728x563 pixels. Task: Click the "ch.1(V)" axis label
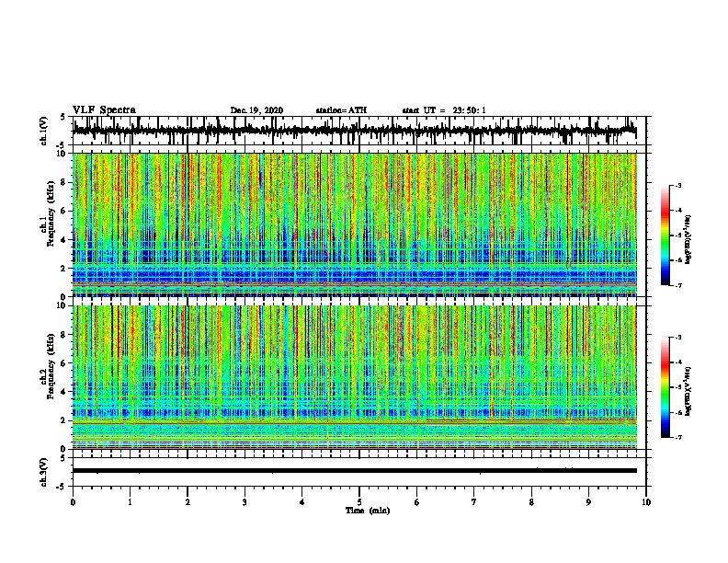coord(44,131)
